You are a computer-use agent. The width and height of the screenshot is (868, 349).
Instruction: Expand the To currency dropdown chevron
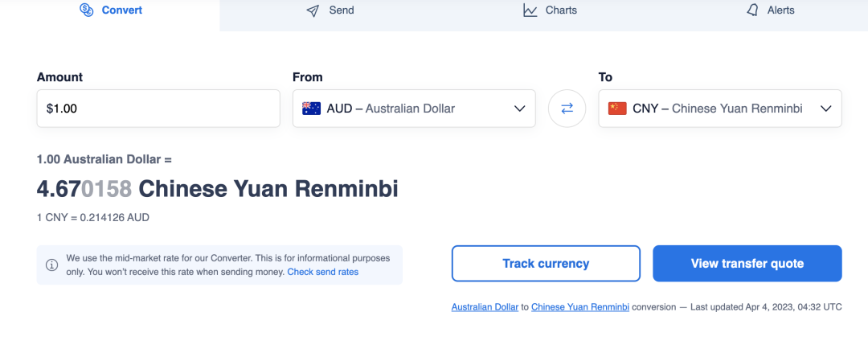pyautogui.click(x=826, y=109)
